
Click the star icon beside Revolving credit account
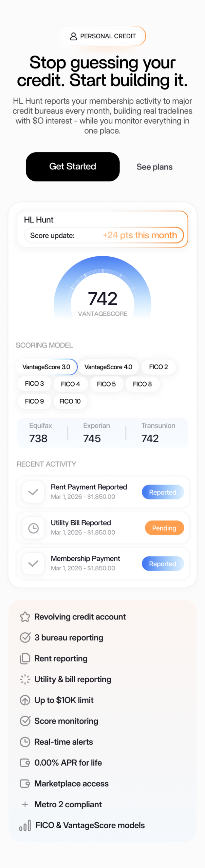point(25,617)
